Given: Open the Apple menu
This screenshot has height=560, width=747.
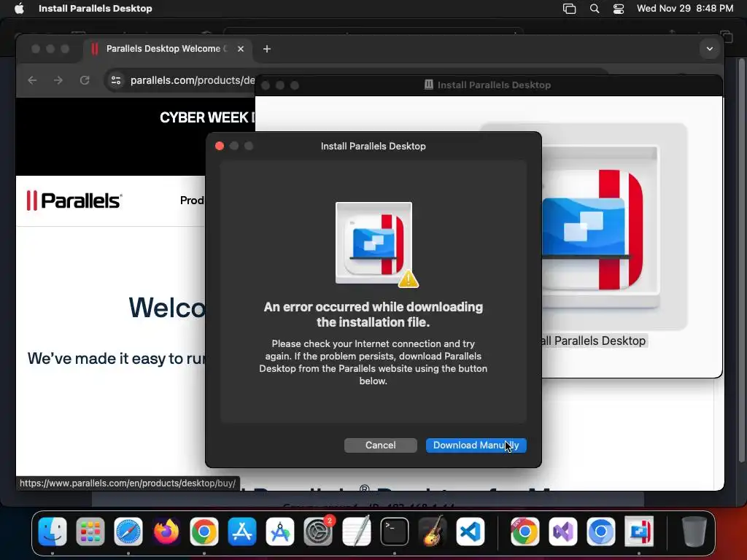Looking at the screenshot, I should [19, 9].
